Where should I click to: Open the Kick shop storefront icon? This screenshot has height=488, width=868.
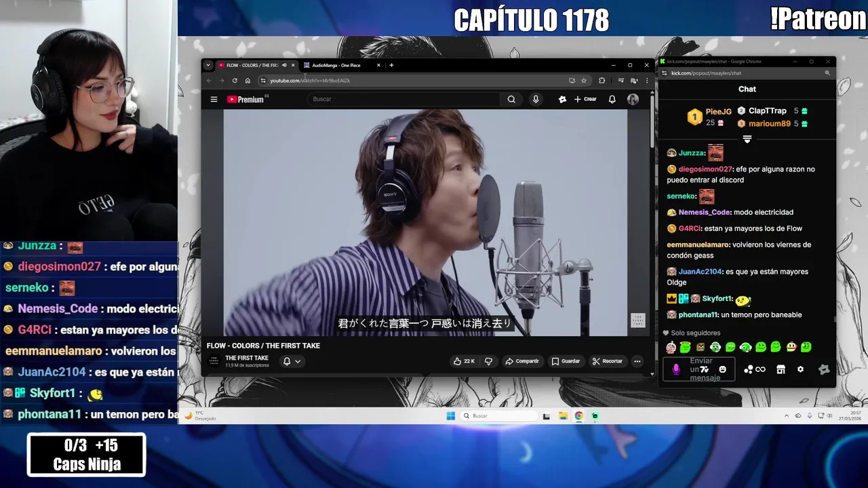point(781,369)
